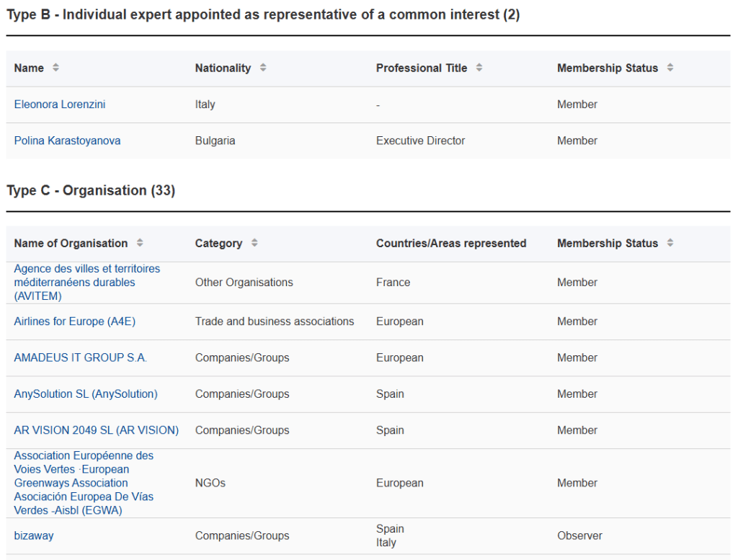Click the Type C - Organisation heading
The width and height of the screenshot is (738, 560).
tap(91, 190)
